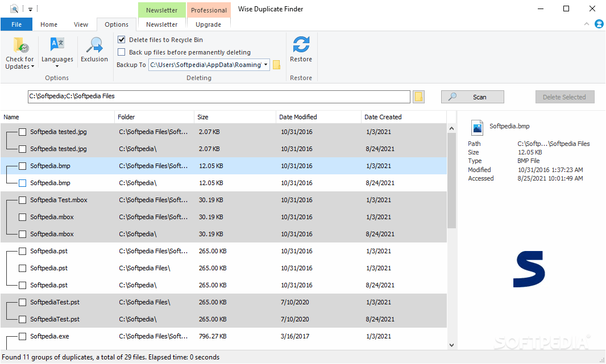606x364 pixels.
Task: Click the 7/10/2020 date in the first SoftpediaTest.pst row
Action: point(295,302)
